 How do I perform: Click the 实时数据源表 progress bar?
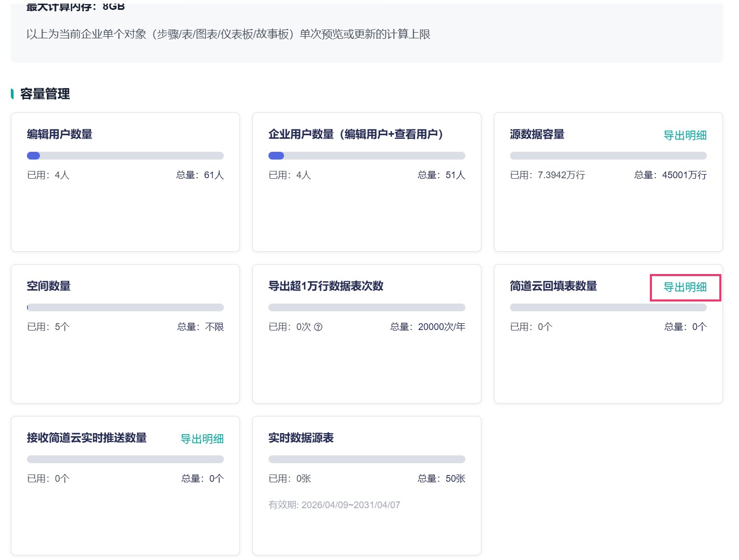[x=367, y=459]
